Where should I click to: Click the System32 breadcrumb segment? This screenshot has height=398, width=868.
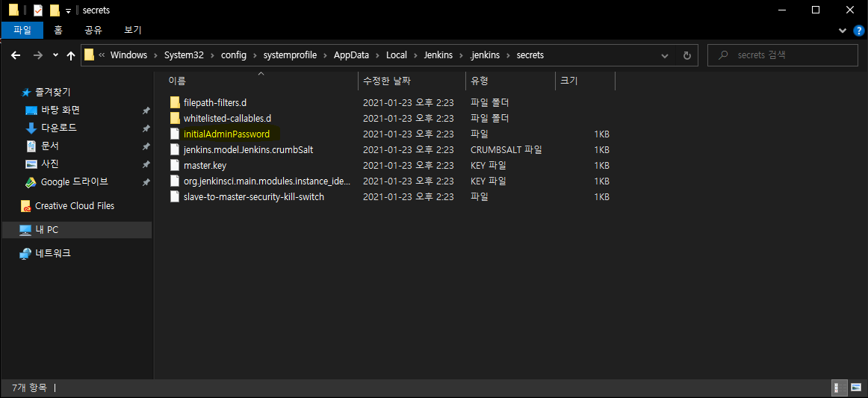point(184,55)
